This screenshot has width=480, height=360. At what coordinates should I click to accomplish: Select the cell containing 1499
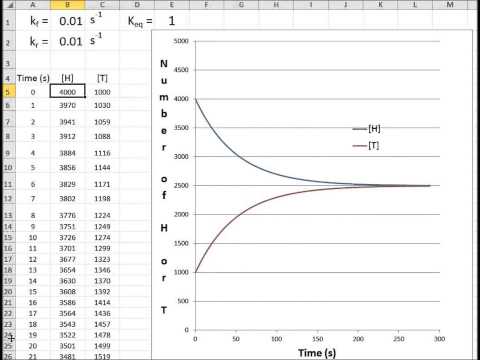102,346
